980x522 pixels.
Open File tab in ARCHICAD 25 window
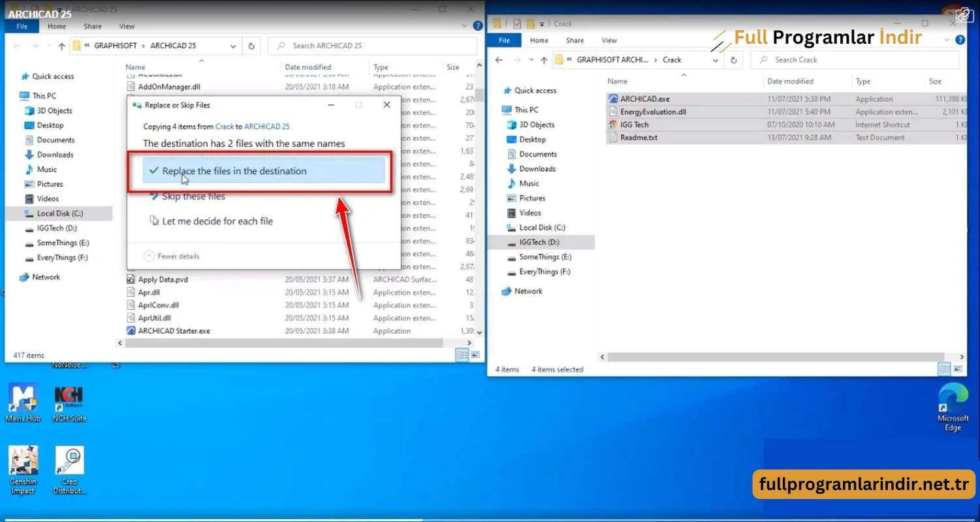coord(22,27)
